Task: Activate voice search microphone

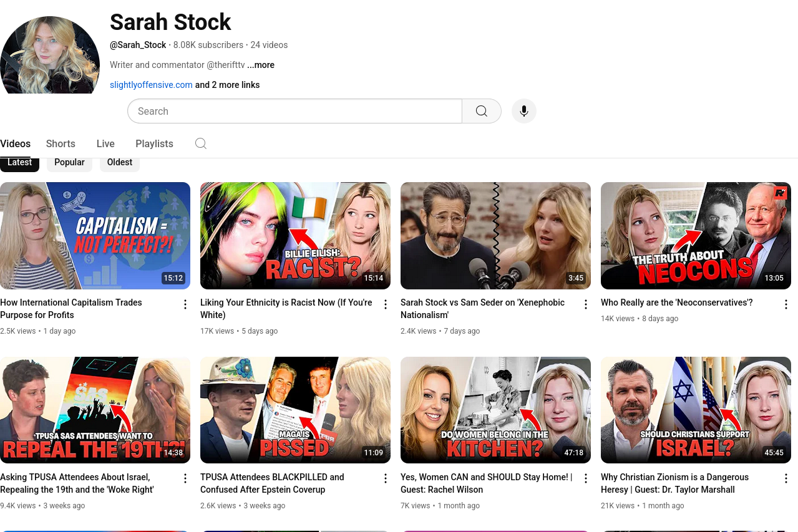Action: point(524,111)
